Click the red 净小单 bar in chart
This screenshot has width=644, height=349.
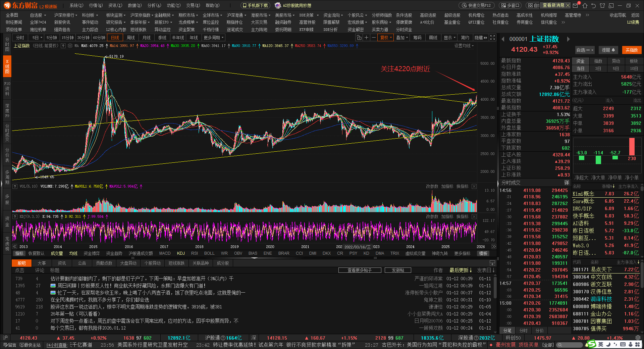[x=632, y=146]
